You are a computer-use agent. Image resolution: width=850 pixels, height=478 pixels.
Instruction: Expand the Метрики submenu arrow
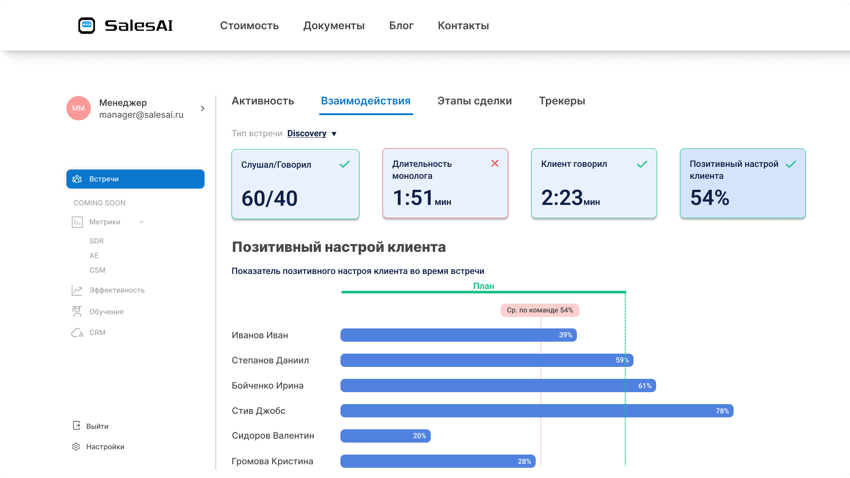[x=141, y=222]
